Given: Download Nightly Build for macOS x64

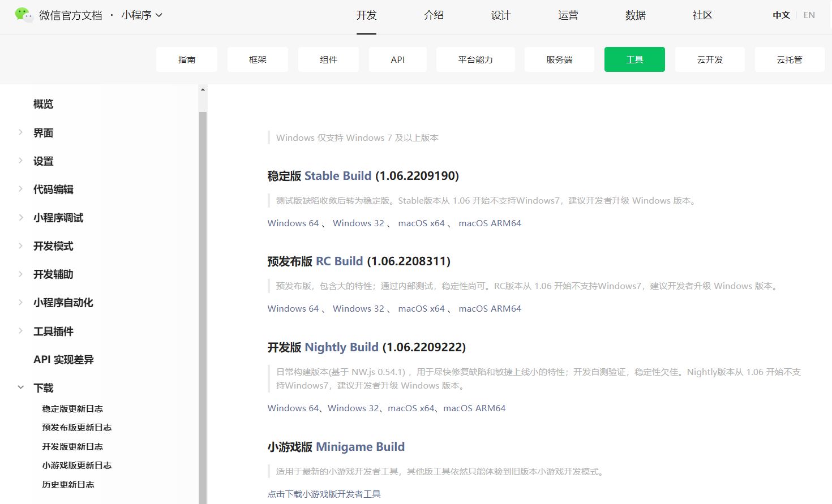Looking at the screenshot, I should click(x=411, y=408).
